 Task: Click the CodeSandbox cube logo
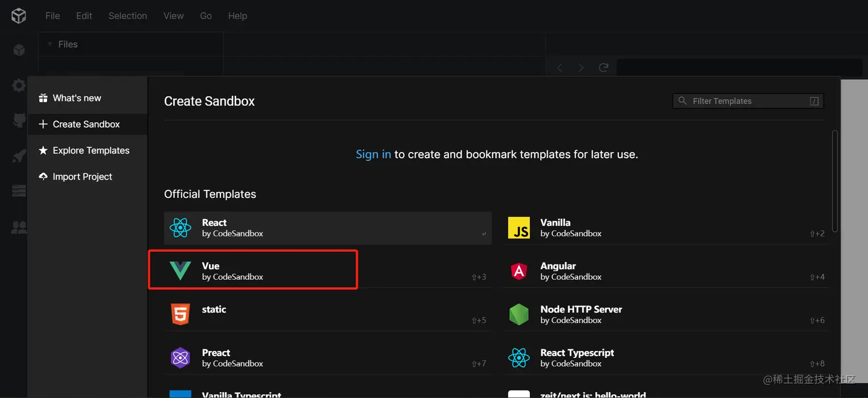tap(19, 16)
